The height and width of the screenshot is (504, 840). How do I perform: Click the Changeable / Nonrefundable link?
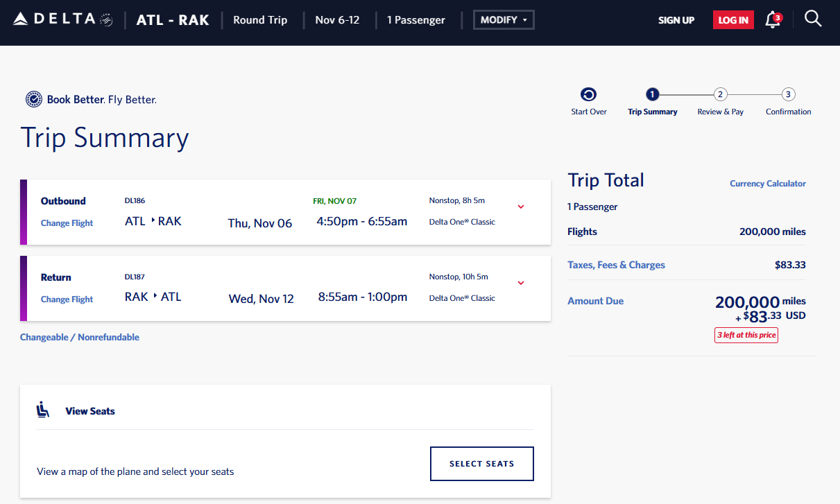pyautogui.click(x=80, y=338)
